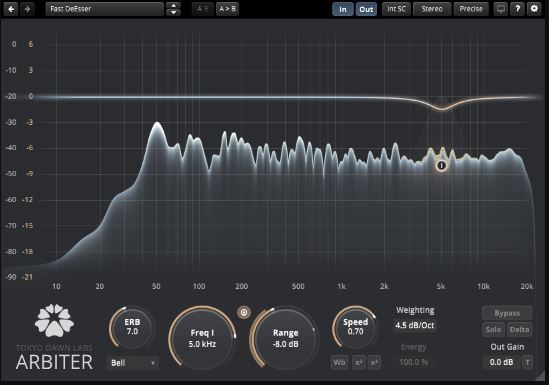Click the Tokyo Dawn Labs flower logo
Viewport: 549px width, 385px height.
point(54,320)
